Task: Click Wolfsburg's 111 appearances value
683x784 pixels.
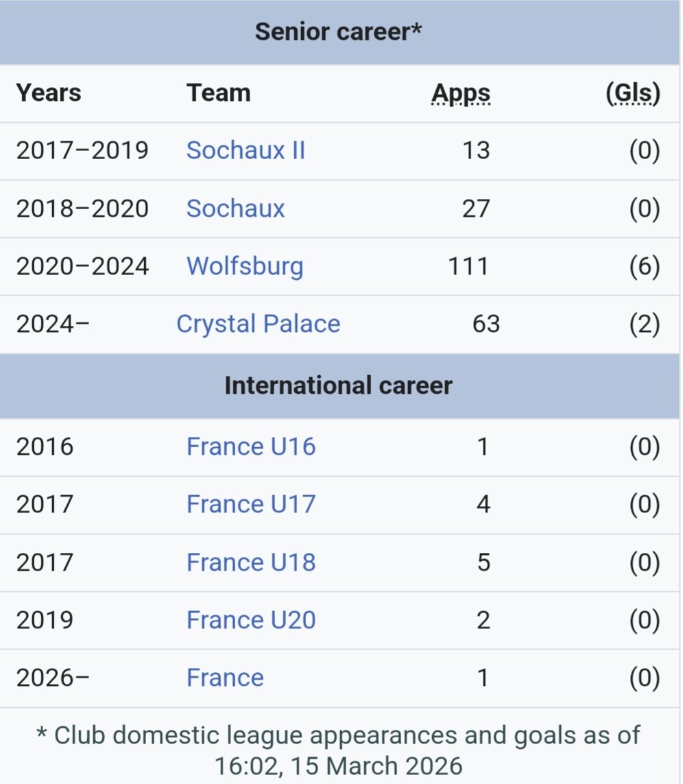Action: [x=468, y=266]
